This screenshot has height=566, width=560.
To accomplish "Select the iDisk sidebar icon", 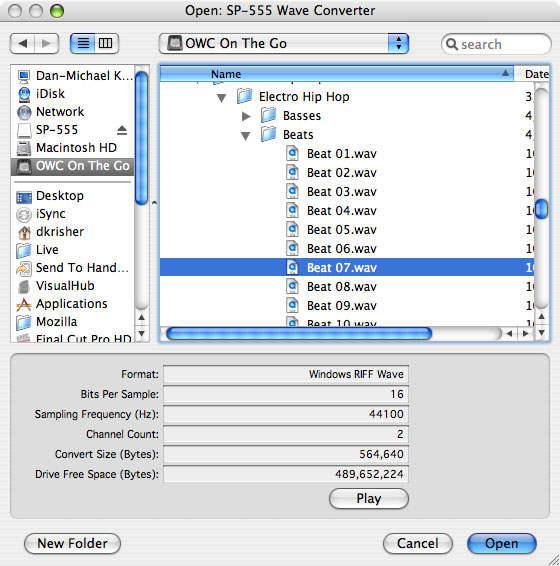I will coord(24,94).
